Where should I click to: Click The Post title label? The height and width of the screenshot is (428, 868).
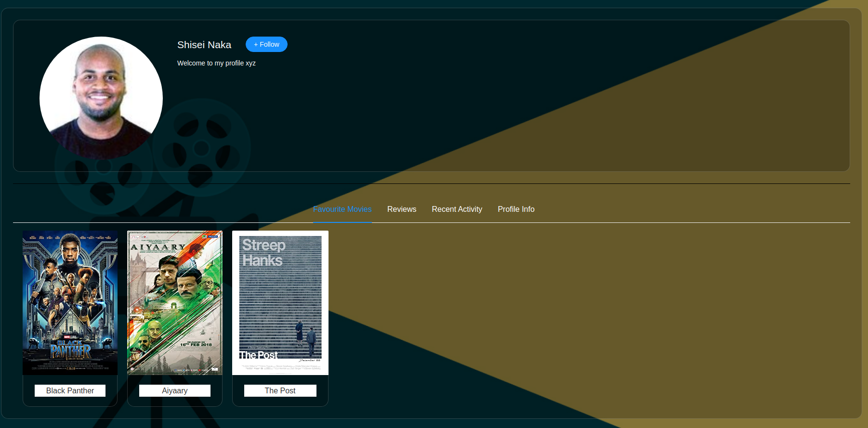[280, 390]
